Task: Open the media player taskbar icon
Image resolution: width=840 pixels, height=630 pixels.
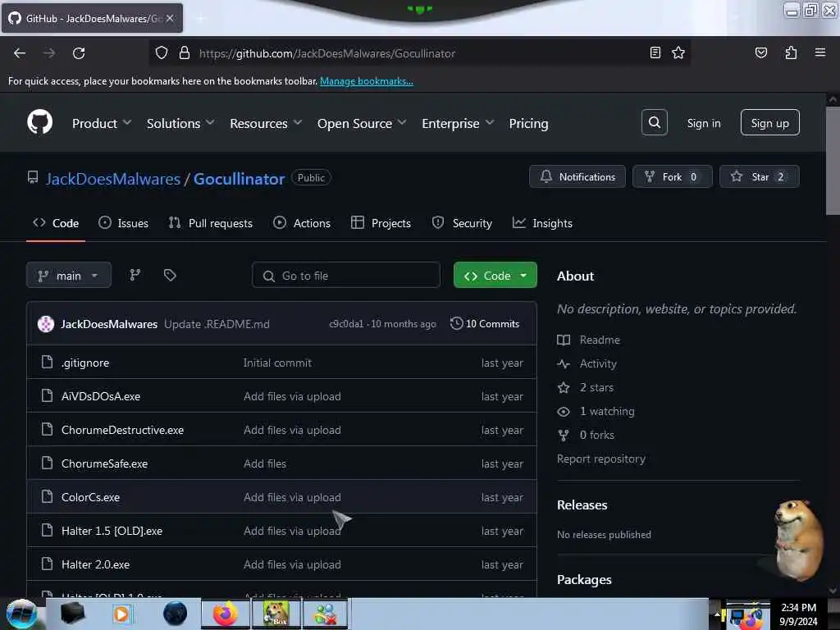Action: click(121, 614)
